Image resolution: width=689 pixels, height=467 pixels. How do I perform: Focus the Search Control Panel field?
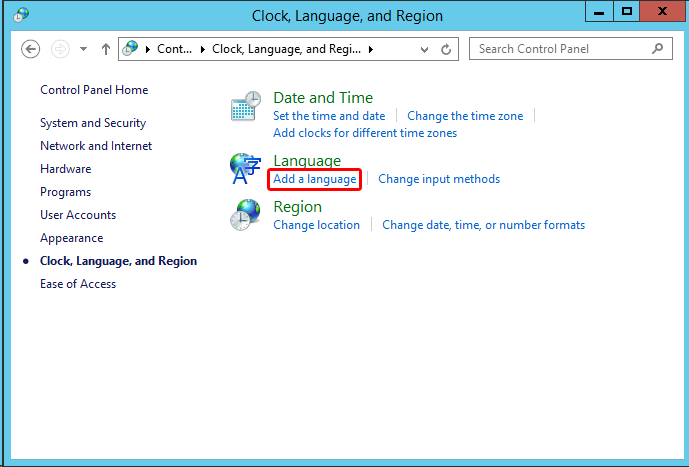[570, 49]
